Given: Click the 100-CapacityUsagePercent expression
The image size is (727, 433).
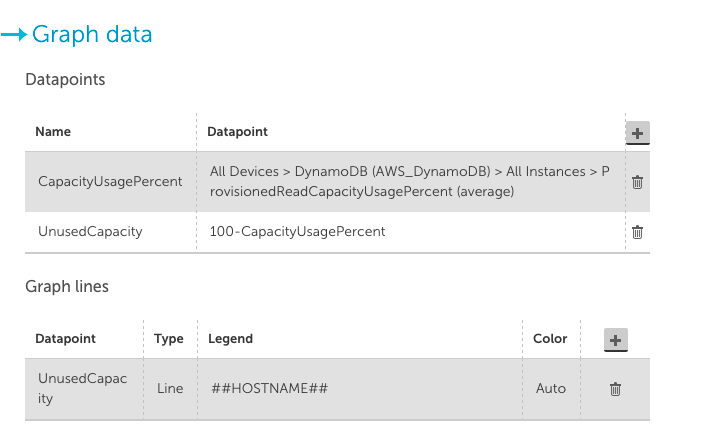Looking at the screenshot, I should pos(297,231).
